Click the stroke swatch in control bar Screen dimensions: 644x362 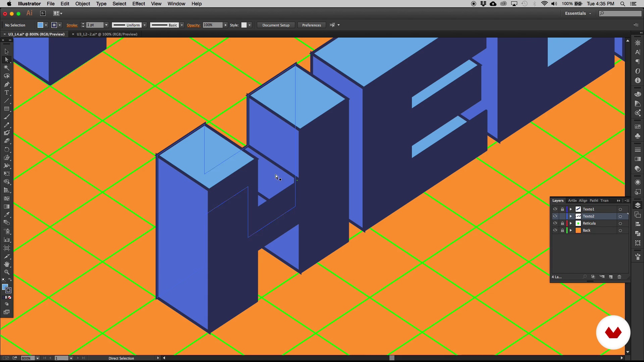coord(54,25)
